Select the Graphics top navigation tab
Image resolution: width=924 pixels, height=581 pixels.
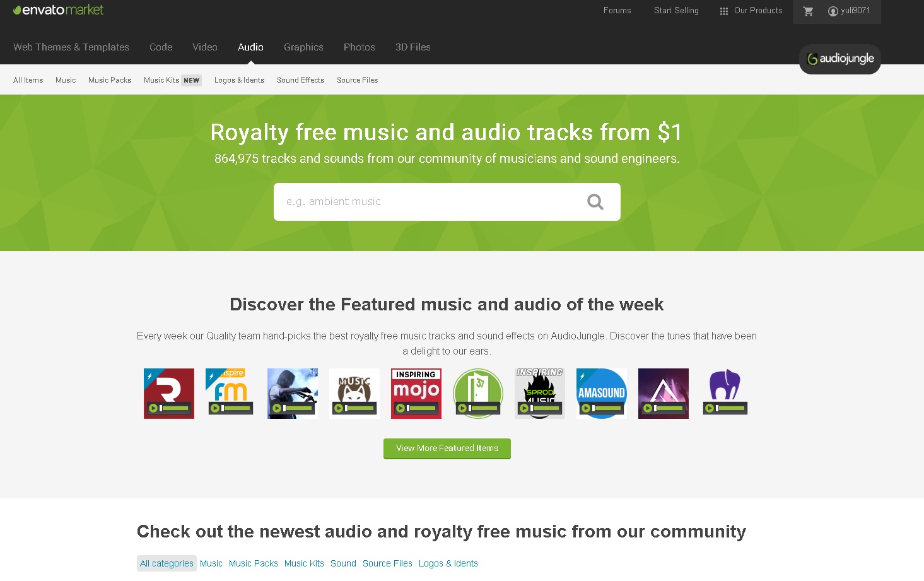click(x=303, y=47)
